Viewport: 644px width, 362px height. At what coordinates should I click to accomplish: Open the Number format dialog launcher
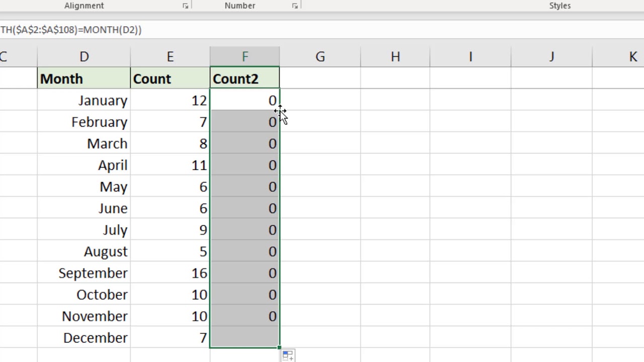tap(295, 6)
